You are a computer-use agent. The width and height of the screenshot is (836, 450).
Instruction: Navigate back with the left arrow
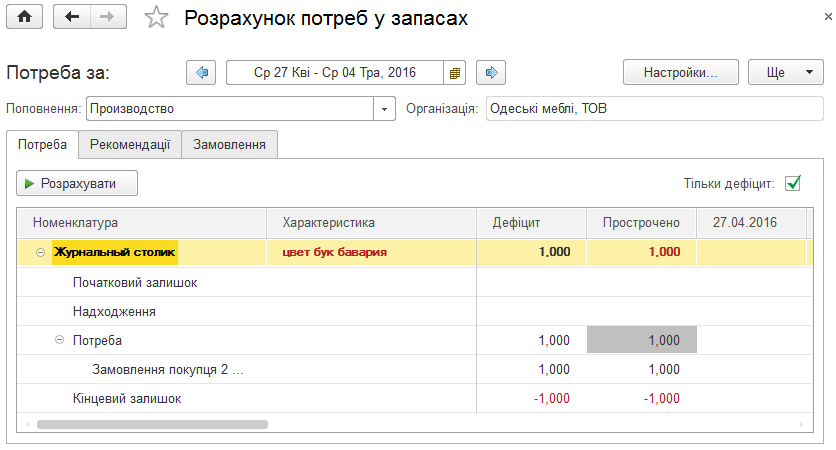[x=71, y=17]
